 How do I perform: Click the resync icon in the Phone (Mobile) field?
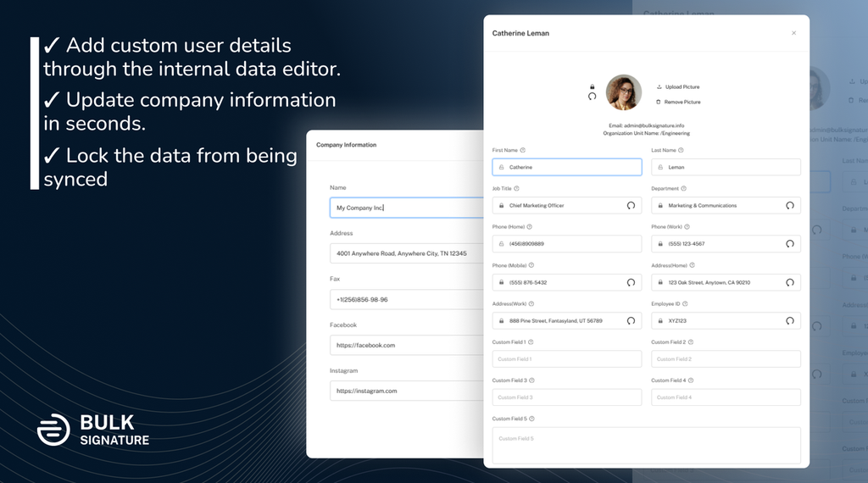point(631,282)
